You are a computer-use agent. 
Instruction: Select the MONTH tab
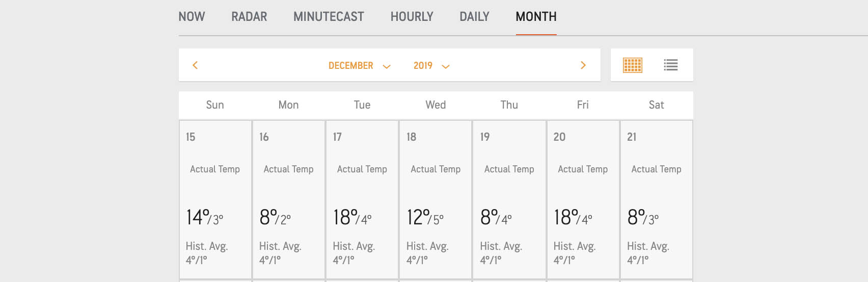point(536,17)
